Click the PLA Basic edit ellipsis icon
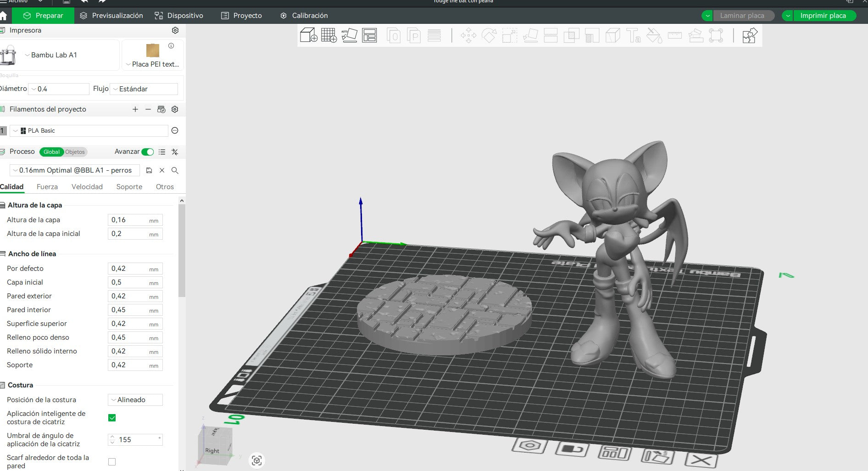 [x=175, y=131]
